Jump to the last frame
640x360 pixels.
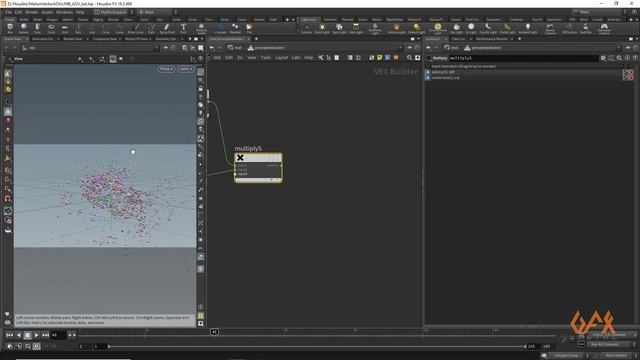click(45, 335)
